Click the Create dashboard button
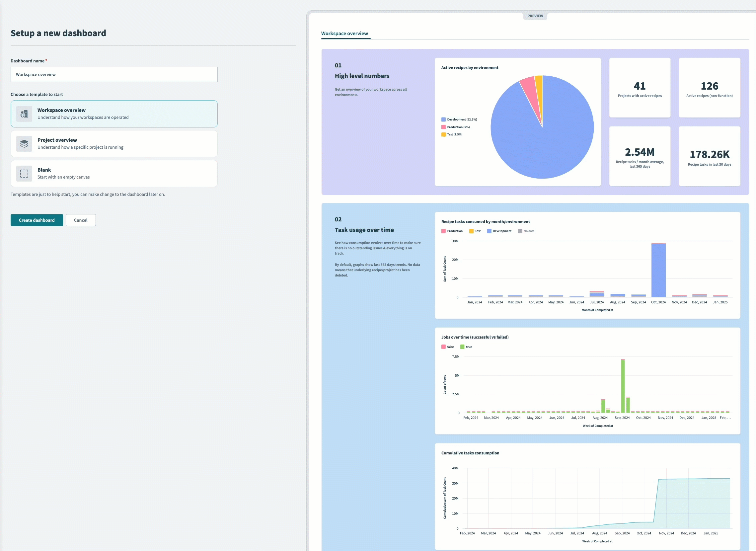756x551 pixels. point(37,220)
